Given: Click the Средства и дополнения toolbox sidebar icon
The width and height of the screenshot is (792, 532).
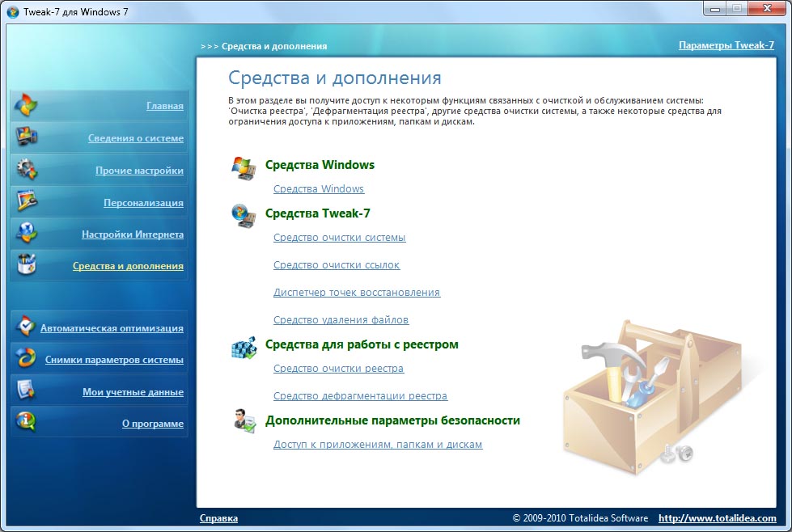Looking at the screenshot, I should click(x=26, y=264).
